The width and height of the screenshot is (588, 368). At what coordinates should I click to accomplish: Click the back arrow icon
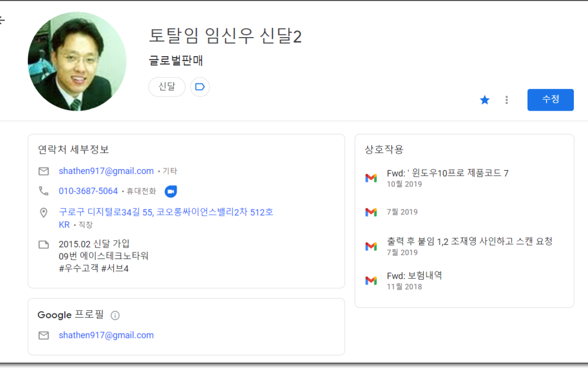coord(2,20)
